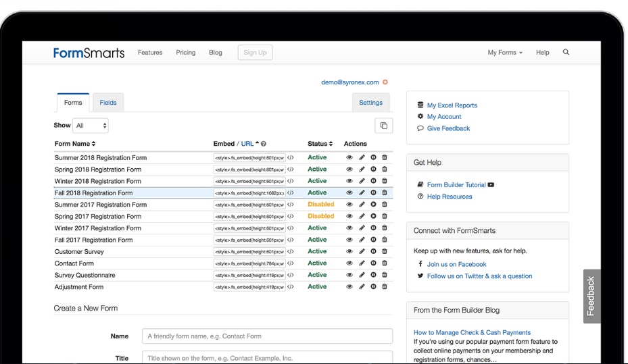Click Follow us on Twitter link
Image resolution: width=628 pixels, height=364 pixels.
click(x=479, y=276)
